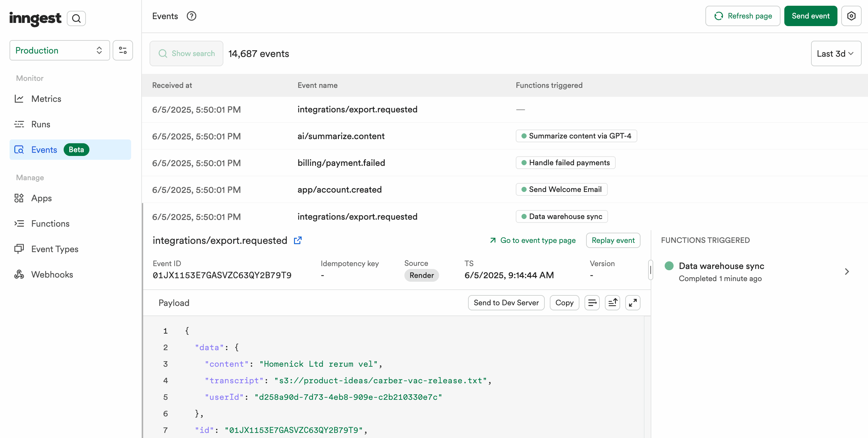Click the search icon next to Inngest logo
This screenshot has height=438, width=868.
coord(76,18)
